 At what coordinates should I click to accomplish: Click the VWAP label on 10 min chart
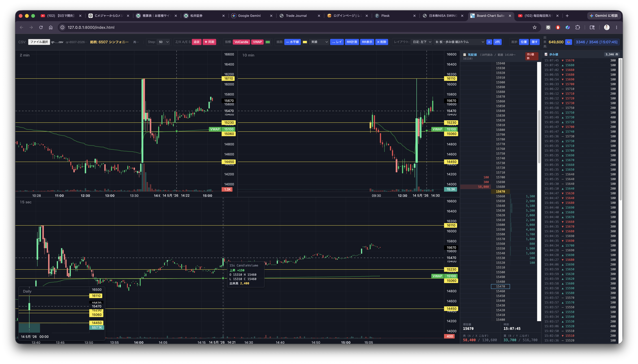click(437, 129)
